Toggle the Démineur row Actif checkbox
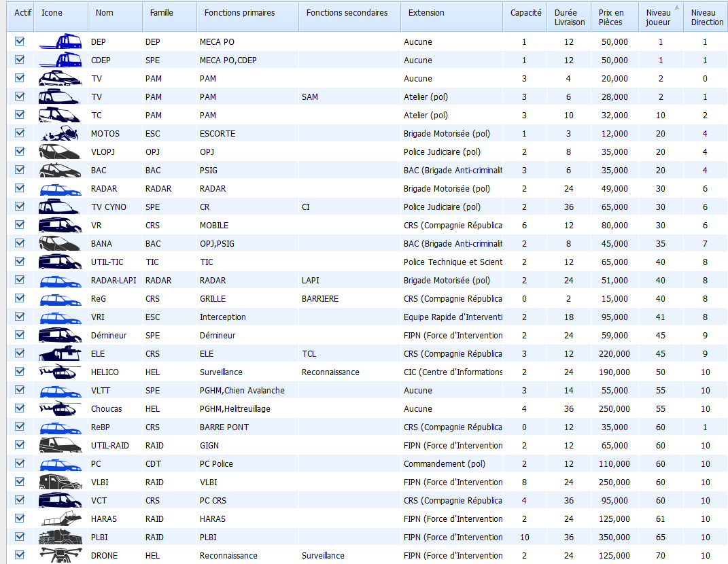Image resolution: width=728 pixels, height=564 pixels. click(x=20, y=335)
